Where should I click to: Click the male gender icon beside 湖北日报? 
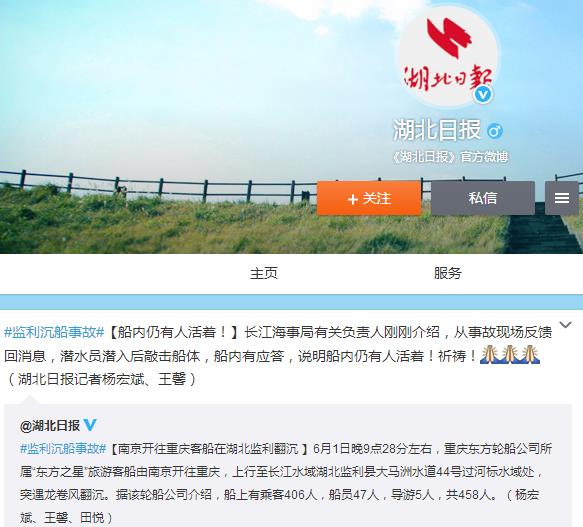495,131
